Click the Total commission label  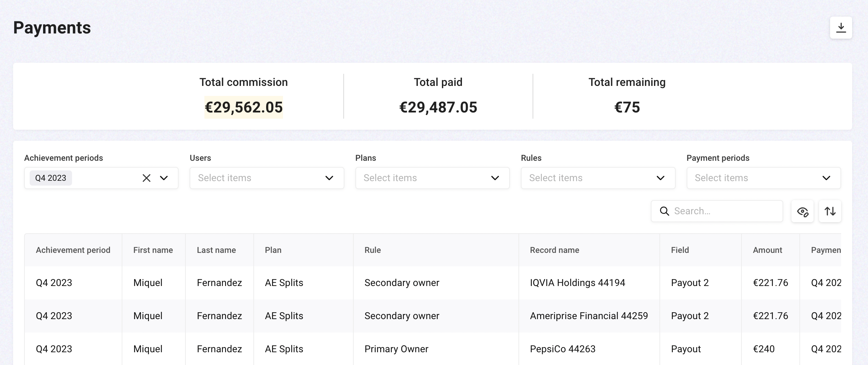click(244, 82)
